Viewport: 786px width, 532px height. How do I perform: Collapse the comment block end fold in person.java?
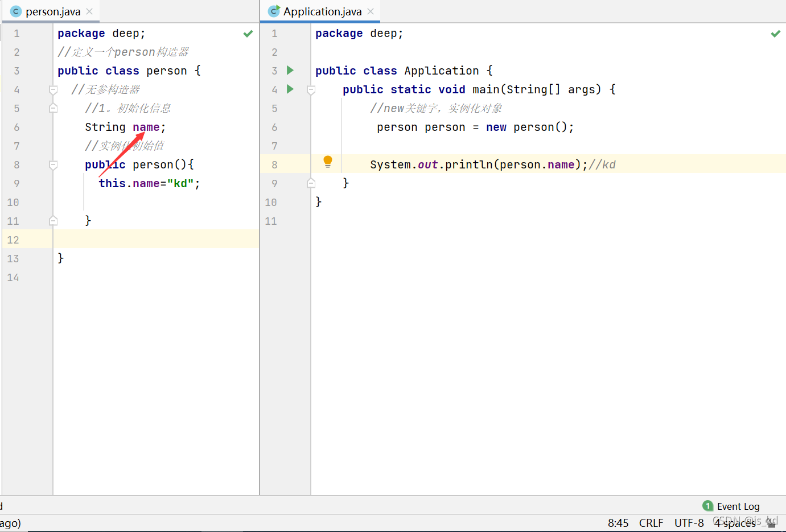(x=53, y=108)
